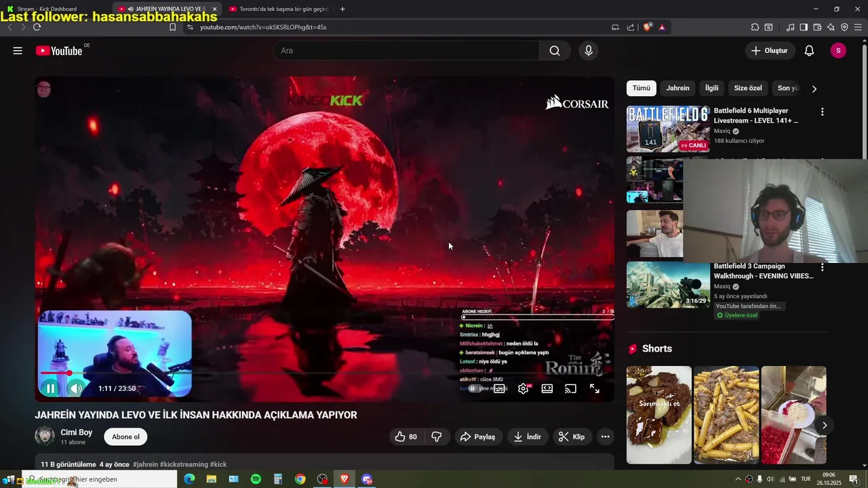The width and height of the screenshot is (868, 488).
Task: Select the Size özel filter chip
Action: [748, 88]
